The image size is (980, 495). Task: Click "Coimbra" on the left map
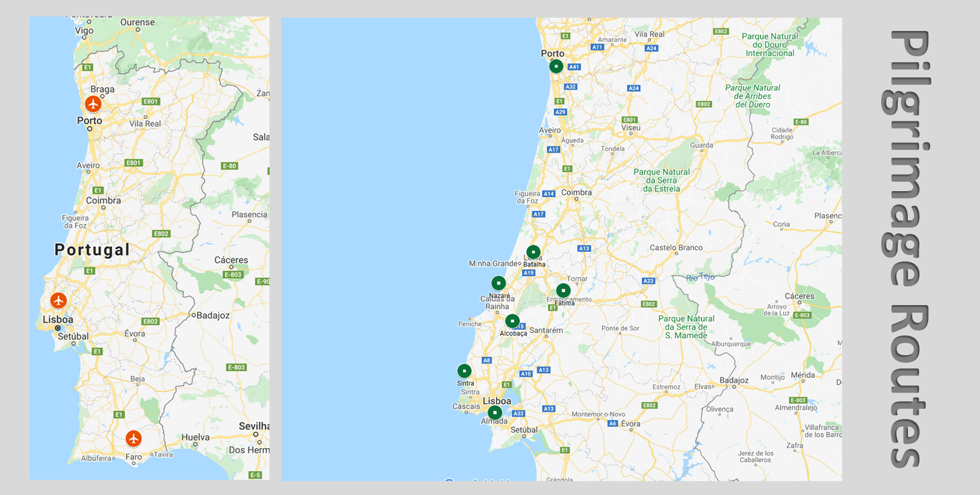(x=104, y=201)
